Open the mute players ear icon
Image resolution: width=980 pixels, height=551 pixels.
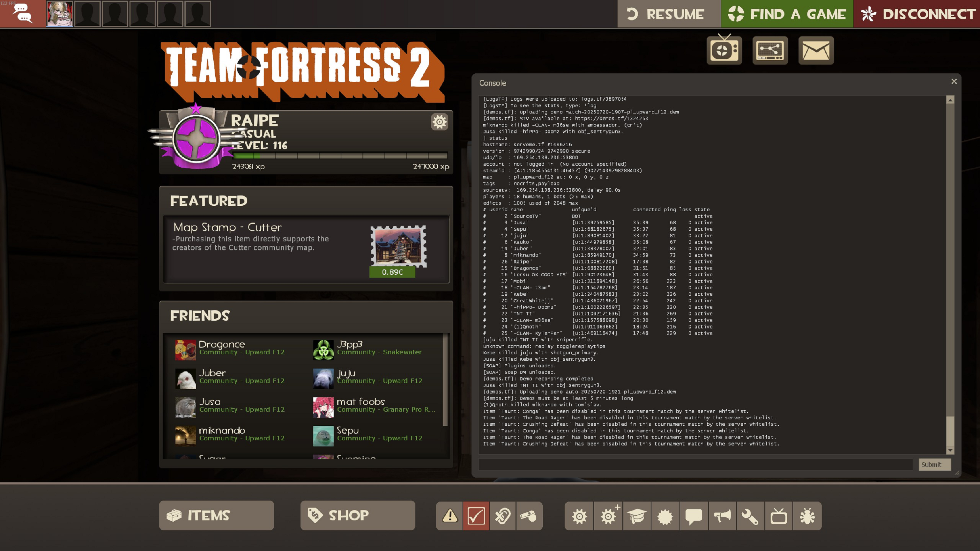pos(502,516)
